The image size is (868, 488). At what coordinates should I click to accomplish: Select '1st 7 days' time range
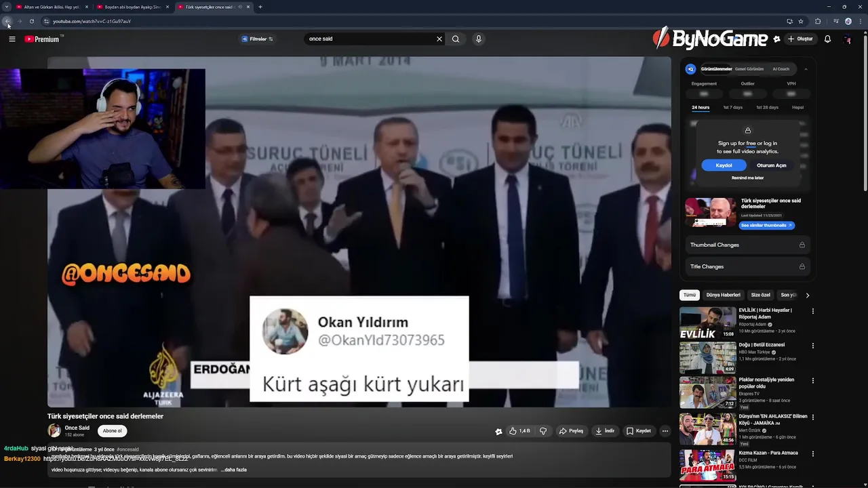[732, 108]
